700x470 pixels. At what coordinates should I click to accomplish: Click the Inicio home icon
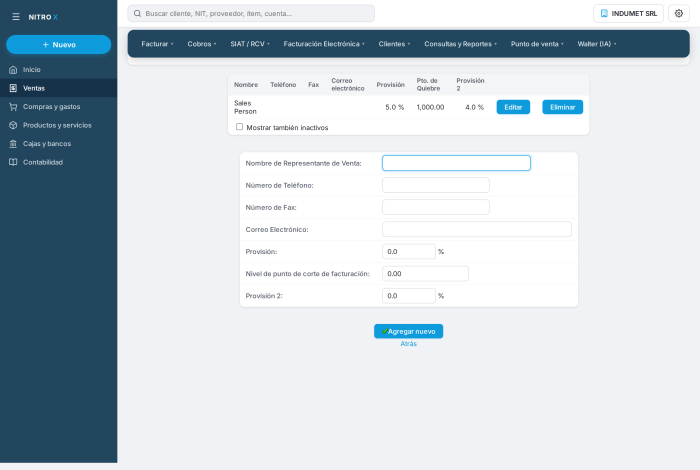[13, 70]
